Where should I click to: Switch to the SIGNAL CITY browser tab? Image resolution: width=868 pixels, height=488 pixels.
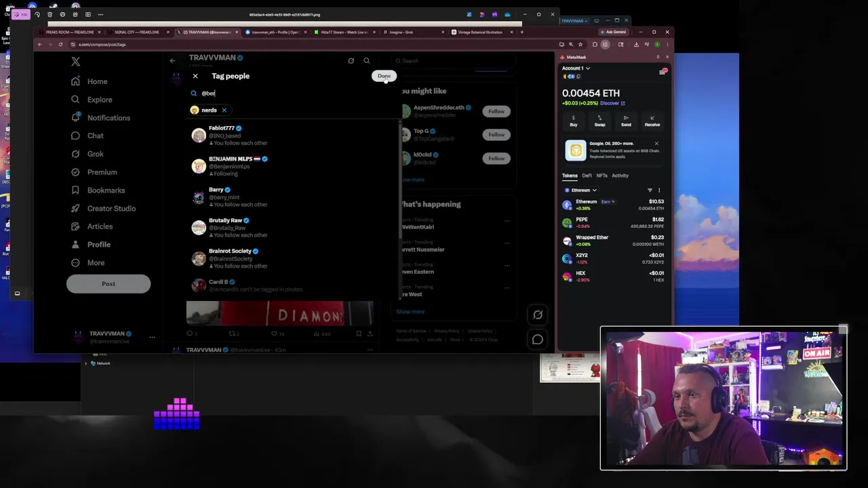click(137, 33)
